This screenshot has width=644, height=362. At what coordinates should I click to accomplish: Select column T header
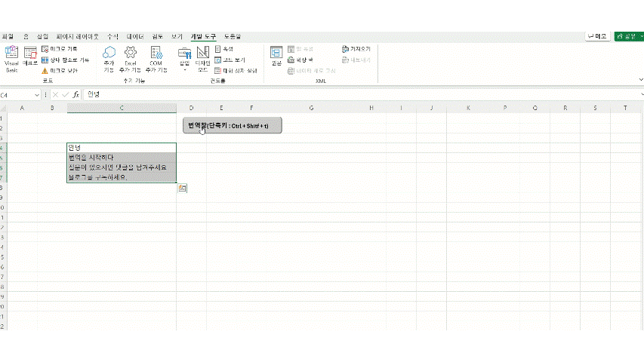pos(625,108)
